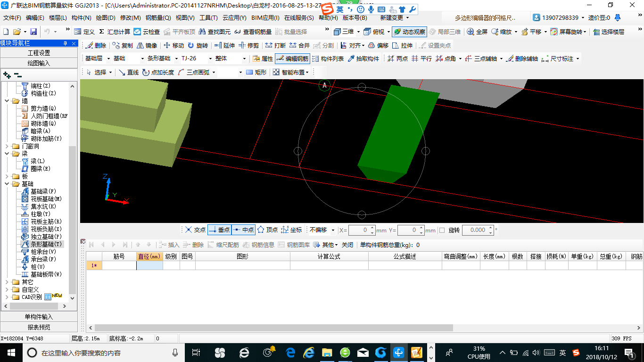The image size is (644, 362).
Task: Click the 工程设置 project settings button
Action: (x=39, y=53)
